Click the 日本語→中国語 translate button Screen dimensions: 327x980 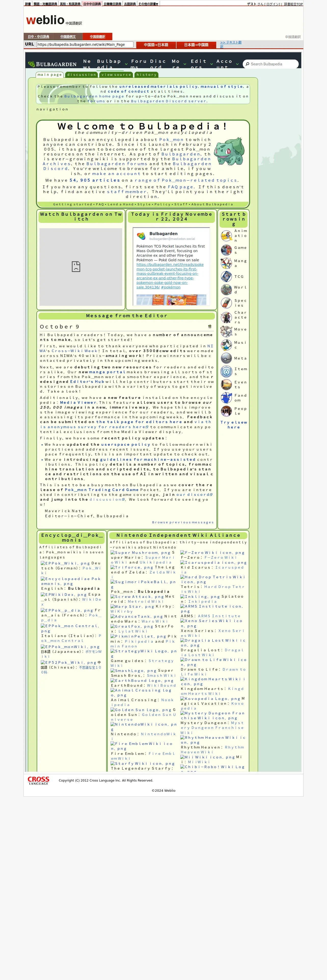tap(196, 45)
